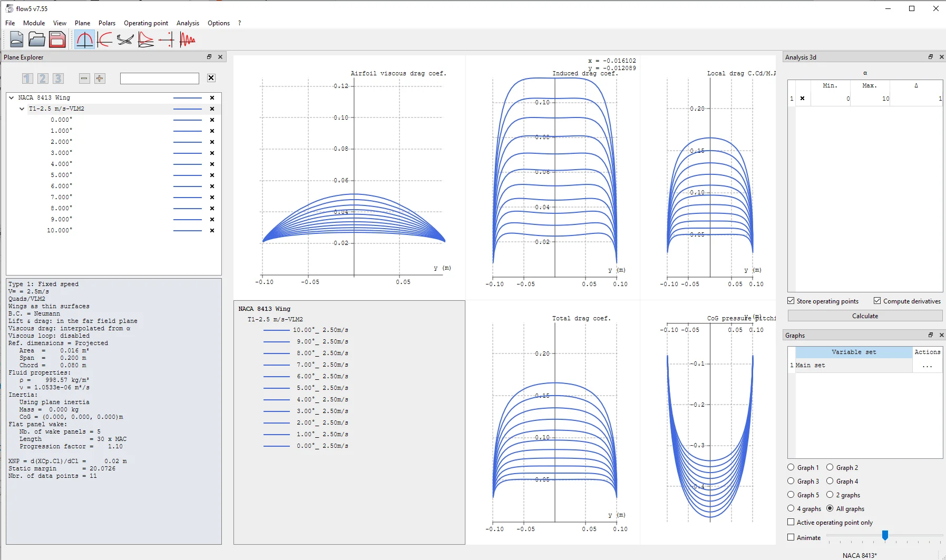Screen dimensions: 946x560
Task: Open the Module menu
Action: (34, 23)
